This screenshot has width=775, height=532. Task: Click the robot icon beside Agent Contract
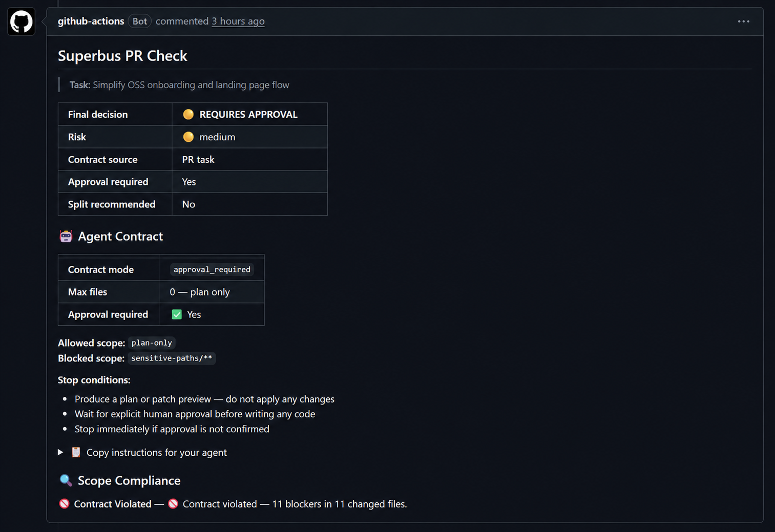[x=66, y=236]
